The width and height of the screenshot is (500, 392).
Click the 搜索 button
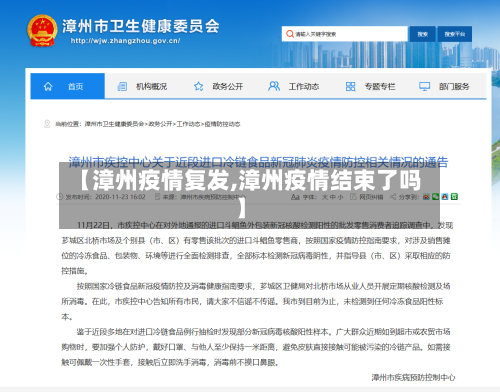coord(423,34)
